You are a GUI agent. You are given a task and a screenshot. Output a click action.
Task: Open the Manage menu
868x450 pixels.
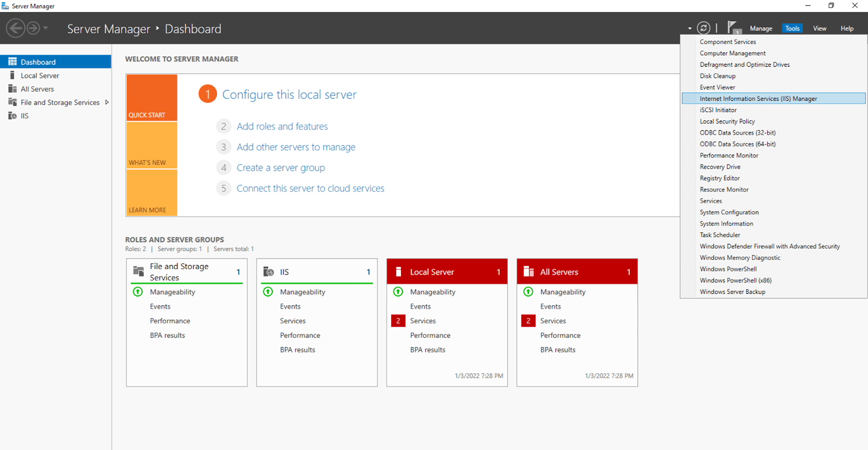click(761, 29)
